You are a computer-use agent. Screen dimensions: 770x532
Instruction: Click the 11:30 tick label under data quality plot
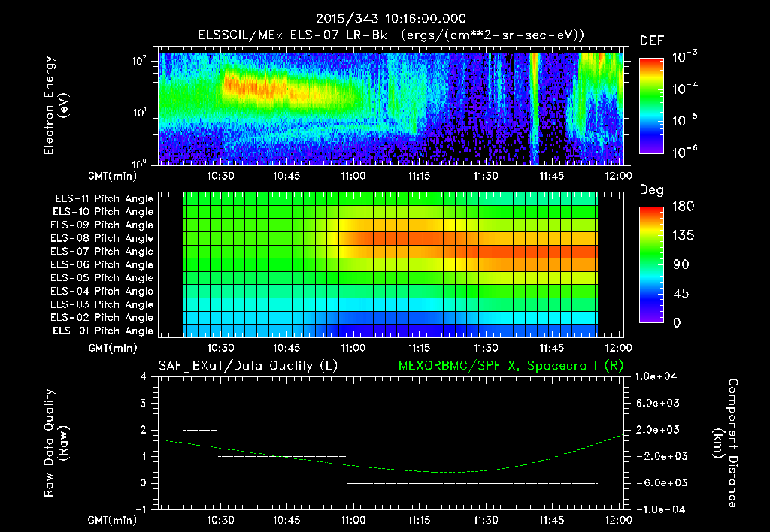[x=486, y=520]
